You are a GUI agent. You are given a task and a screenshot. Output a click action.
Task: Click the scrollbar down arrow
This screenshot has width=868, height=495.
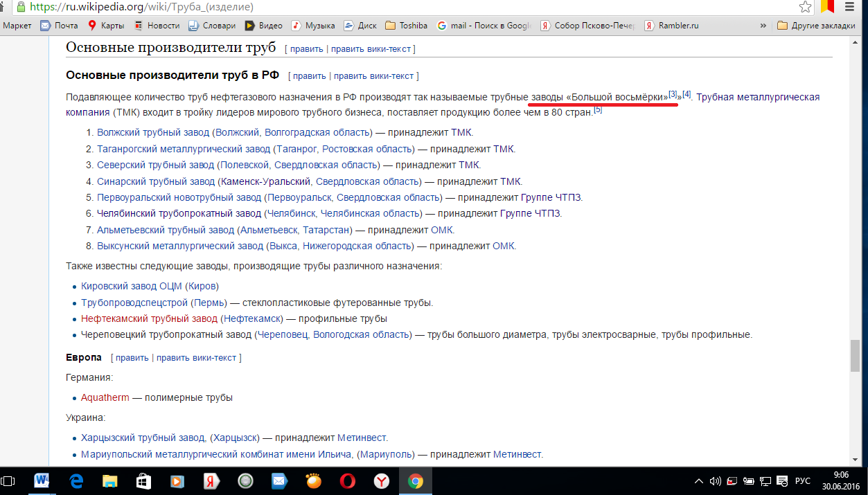(855, 460)
